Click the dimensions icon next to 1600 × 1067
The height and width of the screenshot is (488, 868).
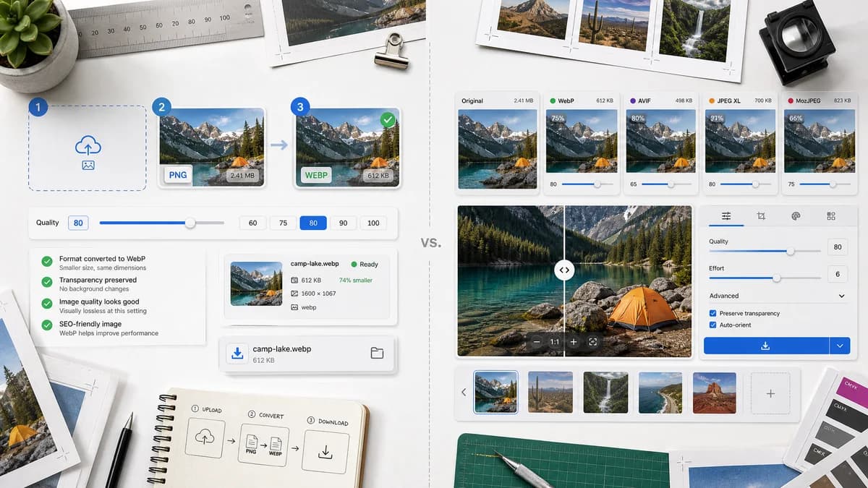coord(294,294)
